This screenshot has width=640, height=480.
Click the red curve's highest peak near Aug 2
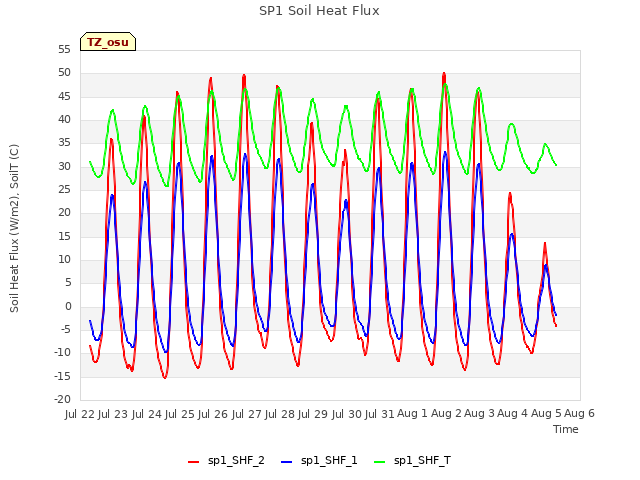coord(444,74)
